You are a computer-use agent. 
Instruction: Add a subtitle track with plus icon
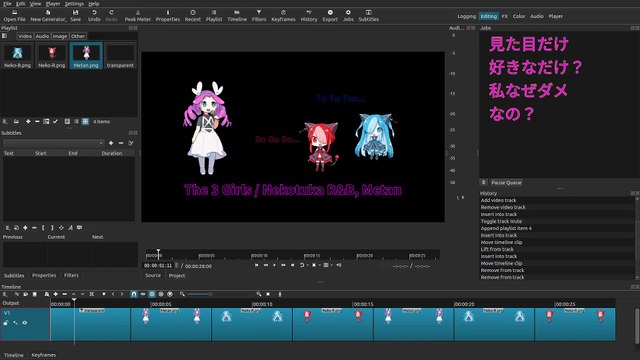click(111, 143)
